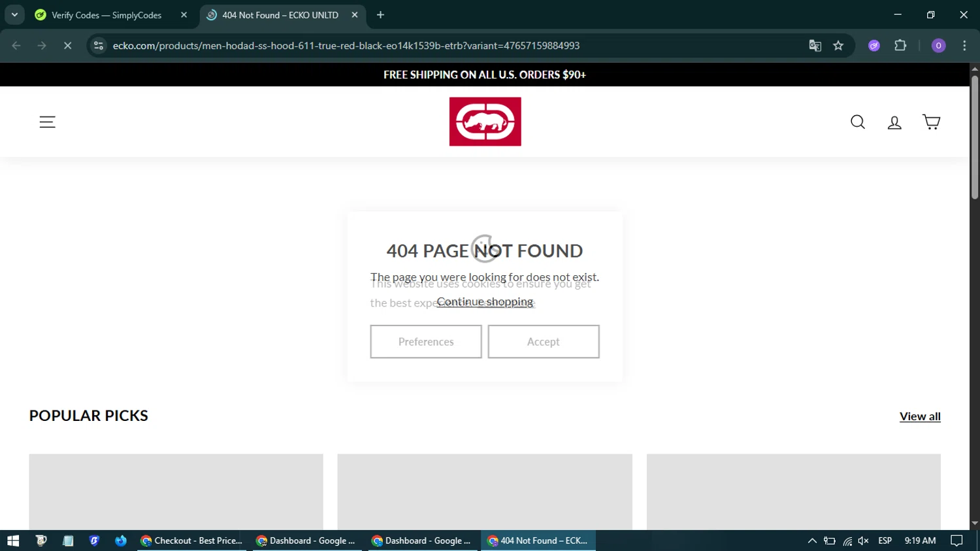Open a new browser tab
980x551 pixels.
[380, 15]
